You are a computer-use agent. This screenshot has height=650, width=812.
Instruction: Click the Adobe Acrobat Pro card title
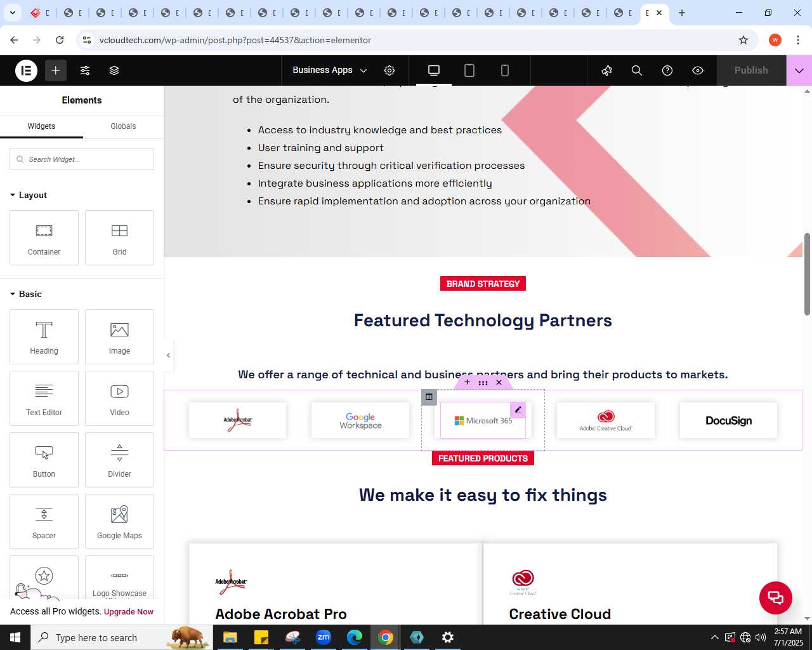[x=281, y=614]
